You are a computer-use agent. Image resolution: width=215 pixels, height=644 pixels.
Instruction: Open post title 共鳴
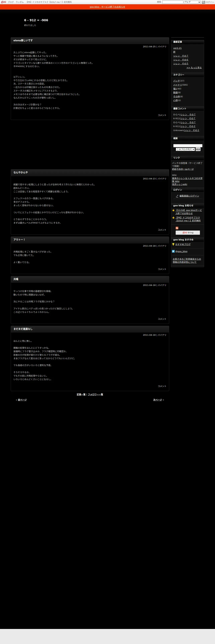(16, 279)
